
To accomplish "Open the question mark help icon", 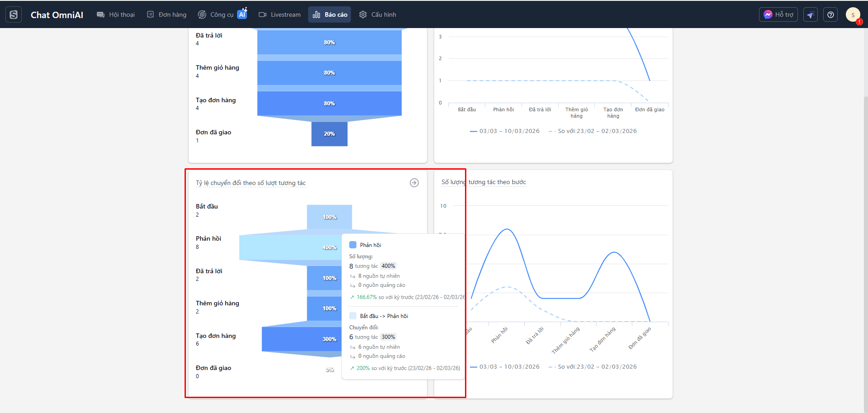I will click(x=830, y=14).
